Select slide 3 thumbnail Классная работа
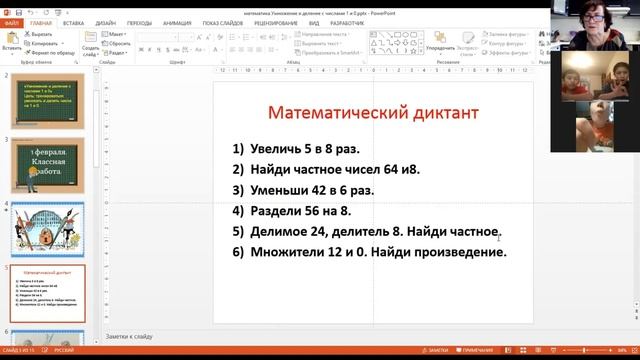The height and width of the screenshot is (360, 640). [x=48, y=165]
